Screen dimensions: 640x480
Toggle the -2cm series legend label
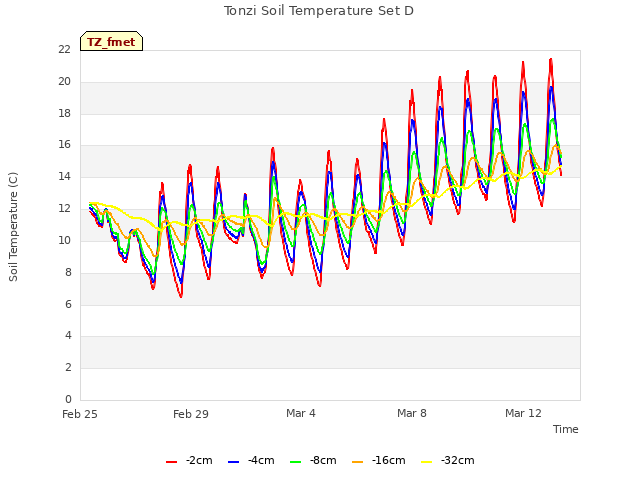(x=199, y=460)
